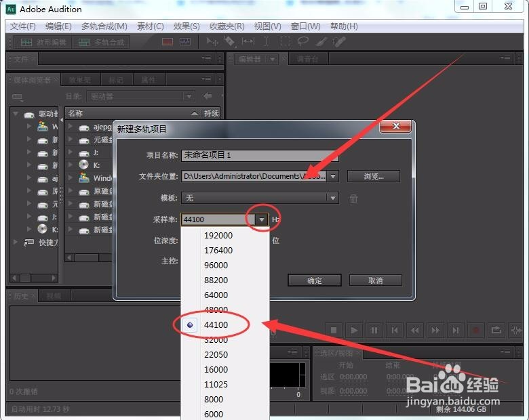This screenshot has height=420, width=529.
Task: Switch to the 效果架 tab
Action: [x=80, y=80]
